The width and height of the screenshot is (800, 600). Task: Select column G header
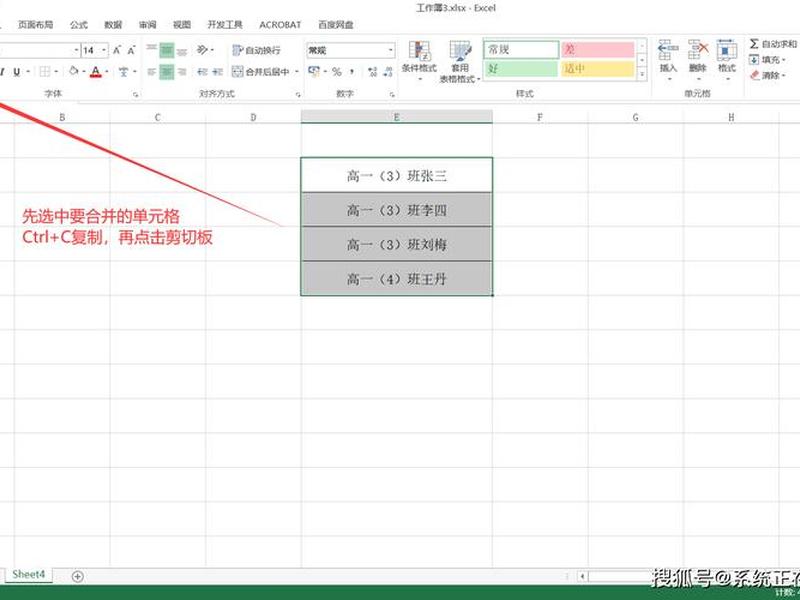point(636,117)
